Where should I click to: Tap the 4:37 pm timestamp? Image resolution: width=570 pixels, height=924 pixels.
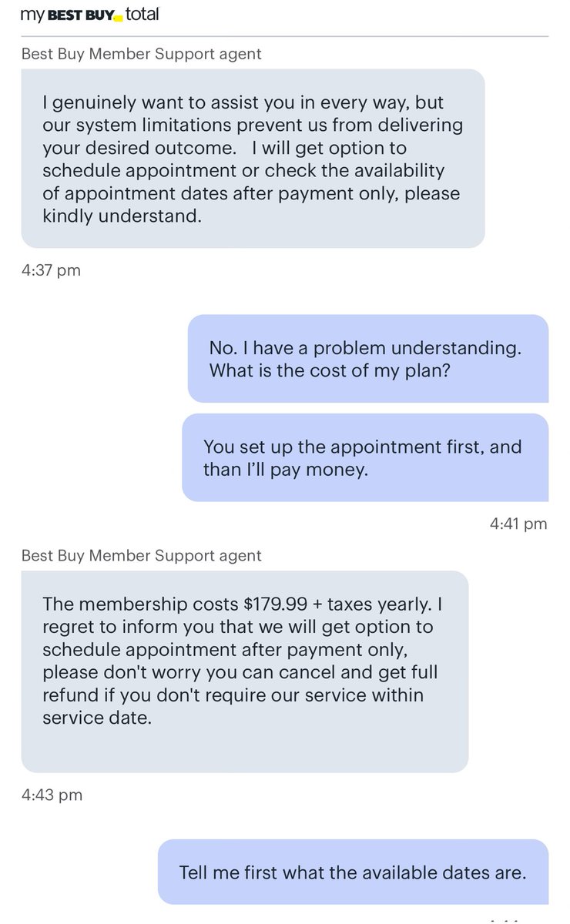(x=51, y=270)
